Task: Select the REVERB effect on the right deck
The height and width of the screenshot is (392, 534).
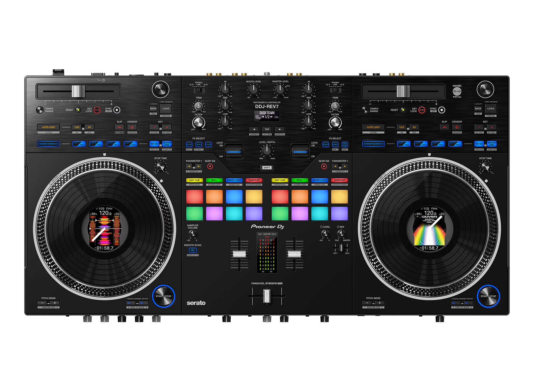Action: (x=326, y=144)
